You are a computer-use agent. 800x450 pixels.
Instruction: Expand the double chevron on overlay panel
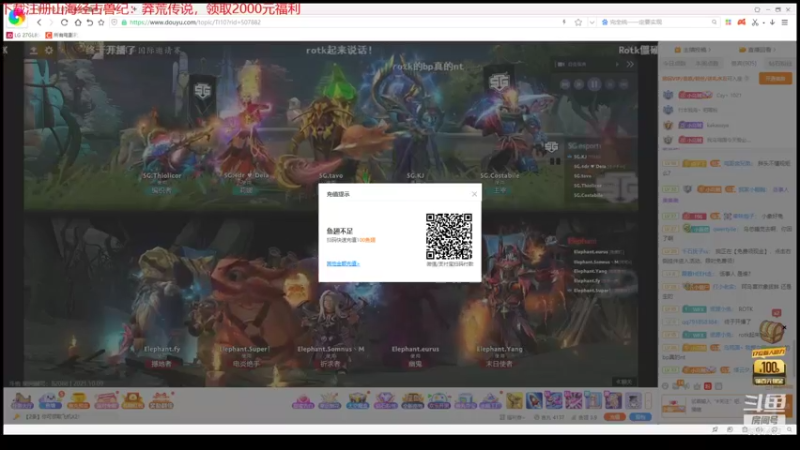(x=630, y=64)
